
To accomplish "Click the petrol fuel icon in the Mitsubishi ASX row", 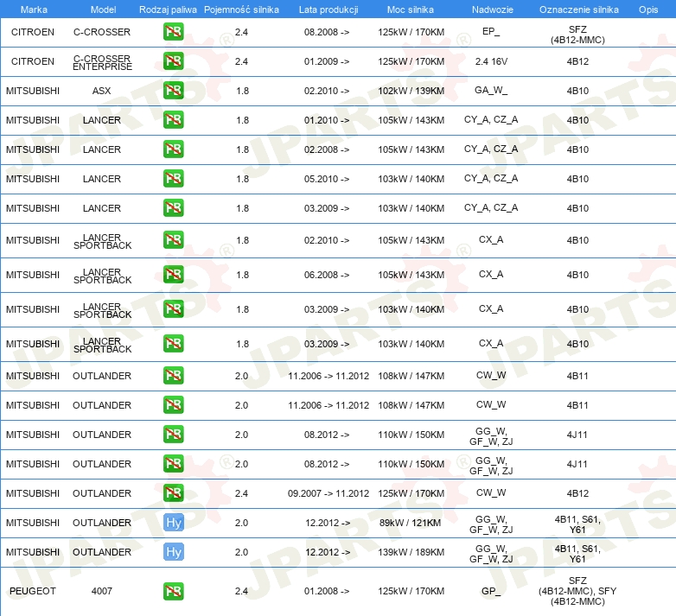I will coord(173,91).
